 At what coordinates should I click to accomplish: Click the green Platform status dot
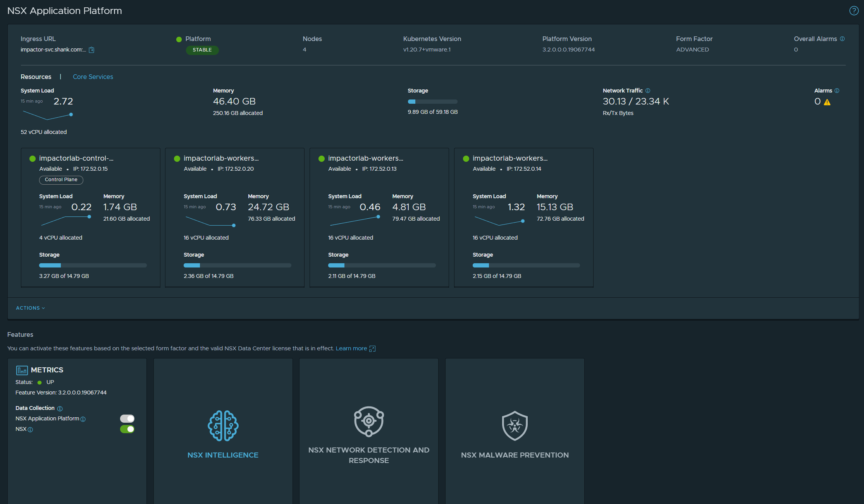(x=179, y=39)
